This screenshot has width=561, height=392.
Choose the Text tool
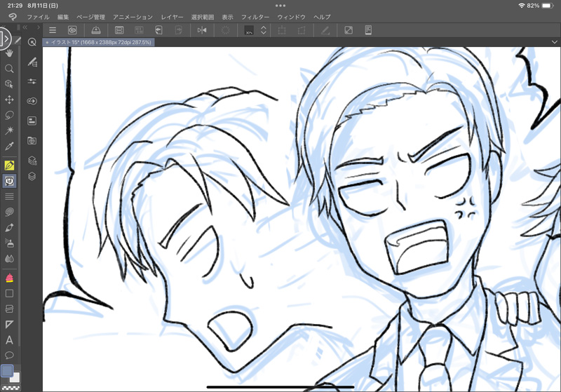[10, 340]
